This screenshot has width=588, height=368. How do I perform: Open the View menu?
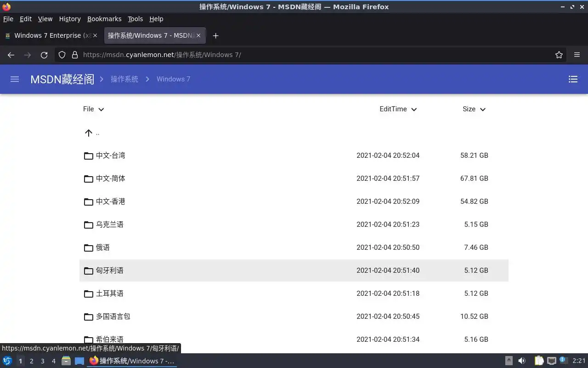tap(45, 19)
